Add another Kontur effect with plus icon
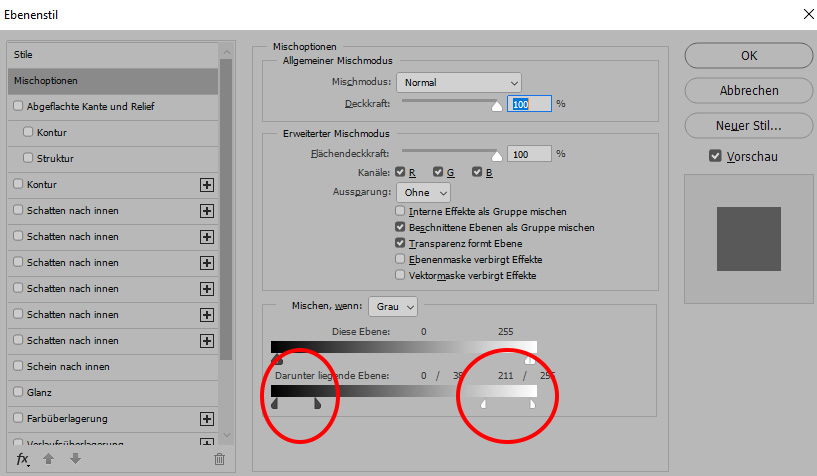 click(207, 185)
